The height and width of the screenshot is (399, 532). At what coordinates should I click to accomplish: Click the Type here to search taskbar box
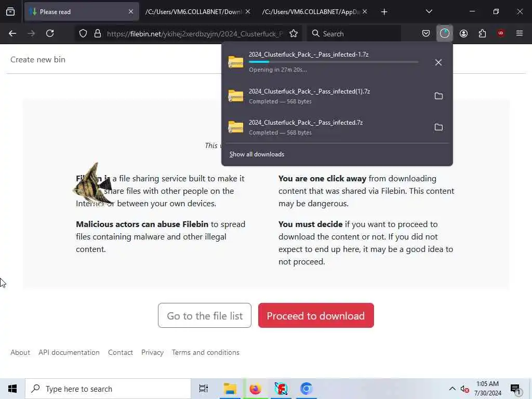[108, 389]
